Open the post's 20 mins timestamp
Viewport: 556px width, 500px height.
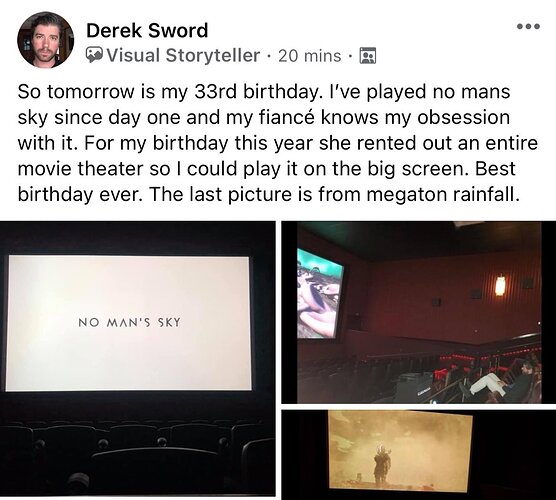click(310, 56)
